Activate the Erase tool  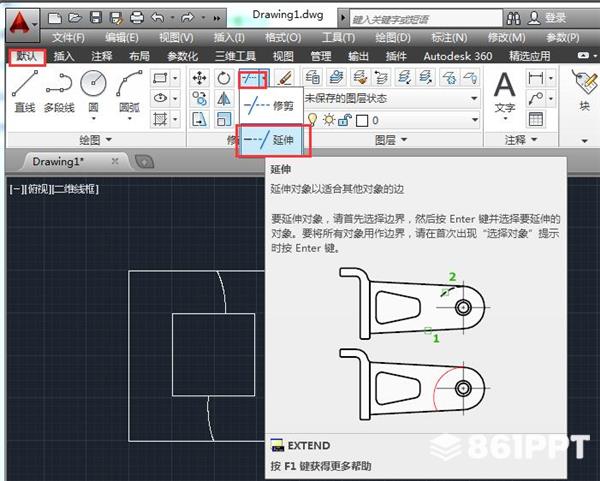[285, 78]
